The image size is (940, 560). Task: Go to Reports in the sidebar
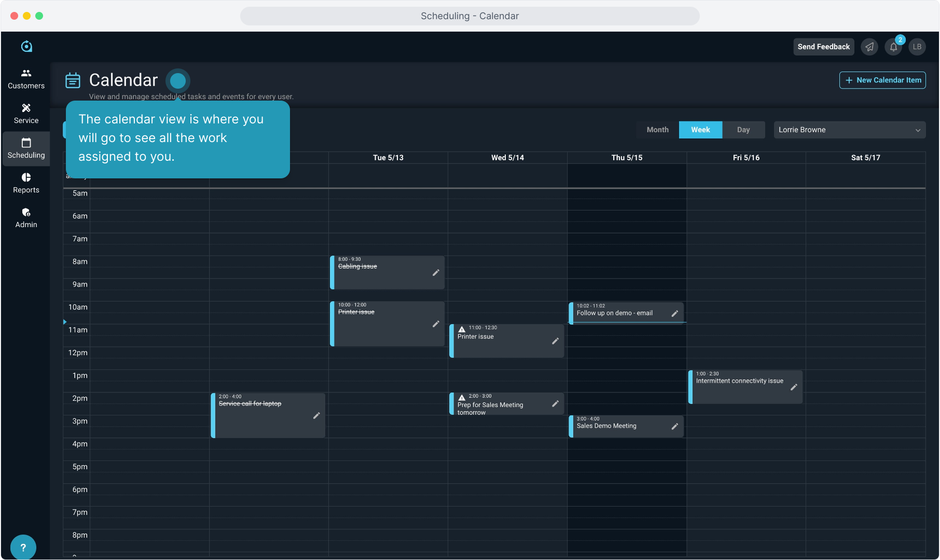[x=26, y=183]
